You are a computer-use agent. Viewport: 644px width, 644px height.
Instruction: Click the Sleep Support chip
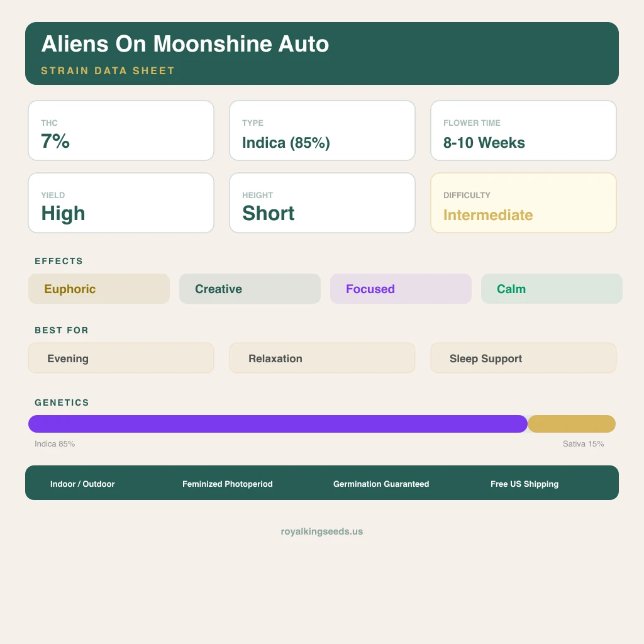click(523, 358)
